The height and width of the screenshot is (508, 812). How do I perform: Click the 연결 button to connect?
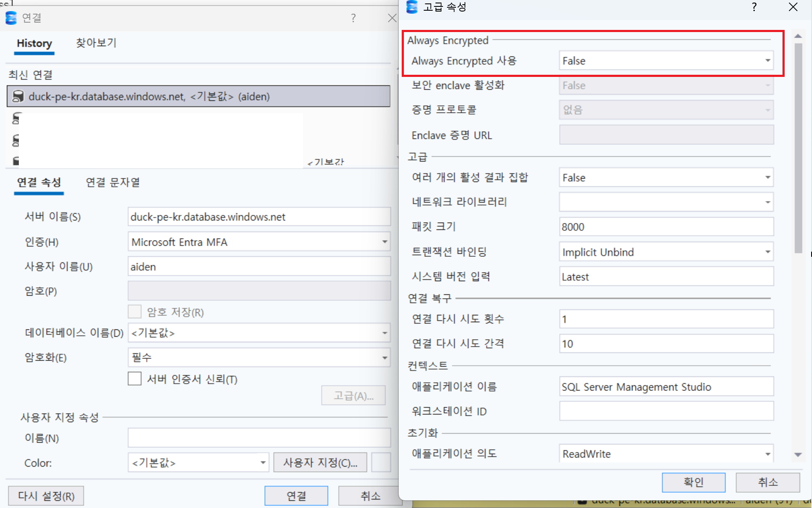coord(296,496)
